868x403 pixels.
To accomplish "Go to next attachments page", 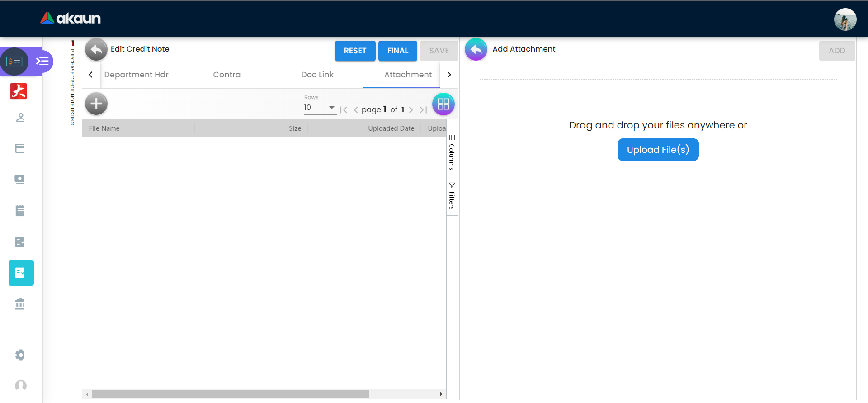I will pos(411,110).
